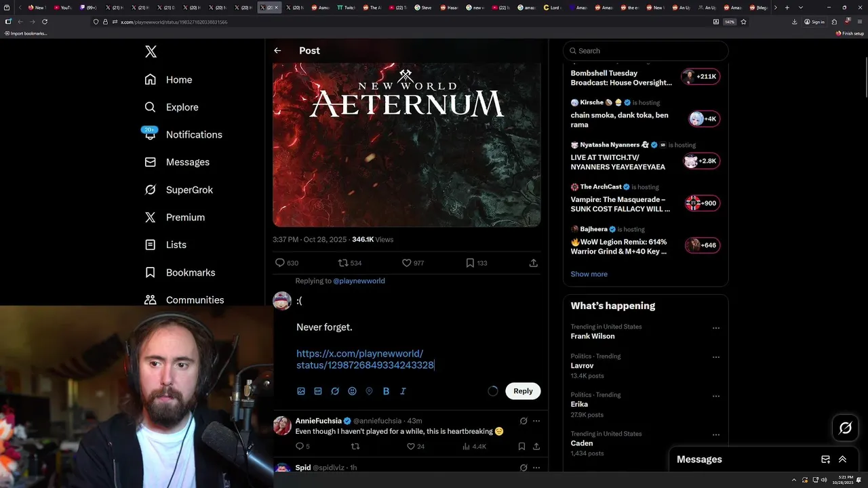Click Sign in on the browser toolbar
The image size is (868, 488).
(814, 22)
